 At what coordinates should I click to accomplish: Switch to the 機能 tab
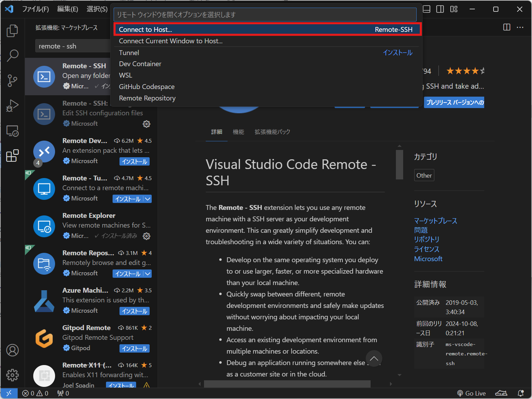click(x=238, y=132)
